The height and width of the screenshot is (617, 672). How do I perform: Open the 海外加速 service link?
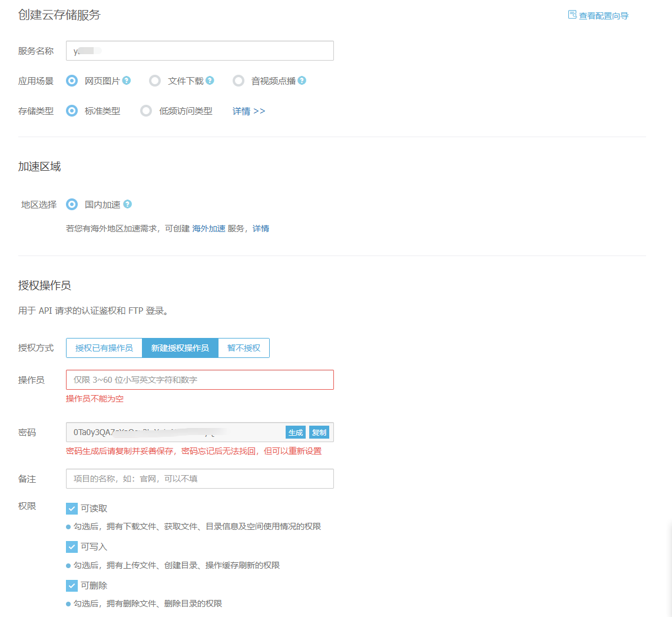[x=209, y=228]
